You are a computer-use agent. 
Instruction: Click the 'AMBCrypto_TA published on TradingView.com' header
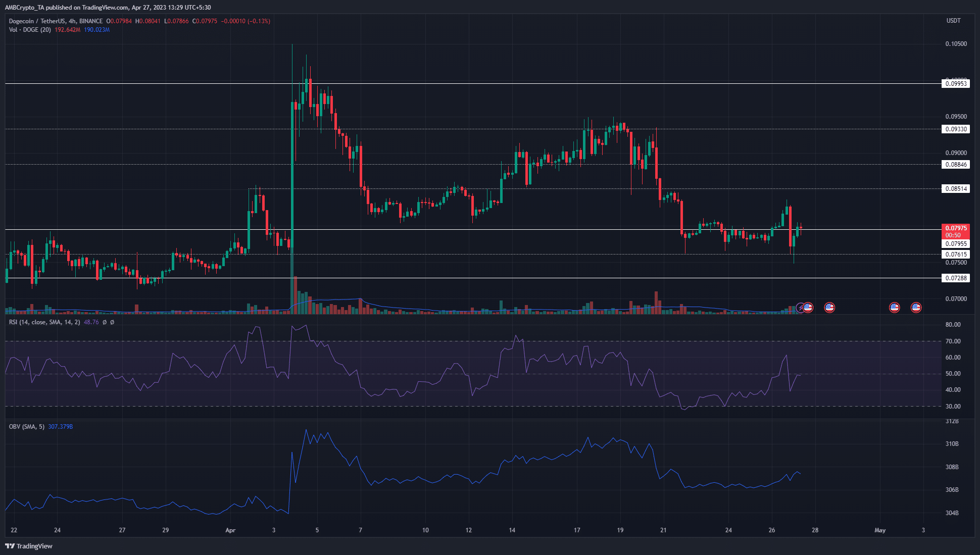66,8
